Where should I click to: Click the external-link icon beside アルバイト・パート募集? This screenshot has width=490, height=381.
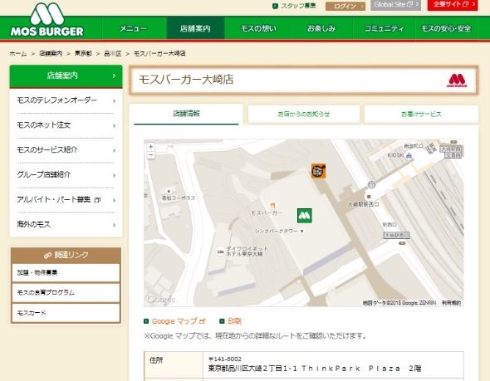(97, 200)
